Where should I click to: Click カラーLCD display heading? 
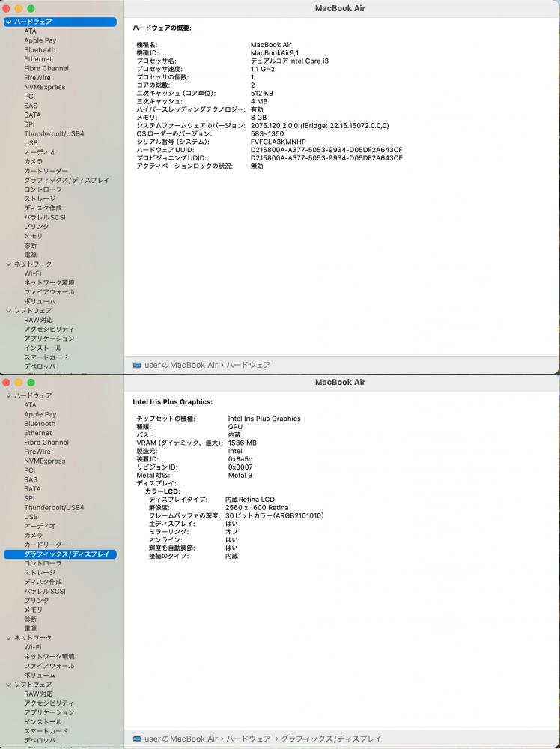coord(162,491)
